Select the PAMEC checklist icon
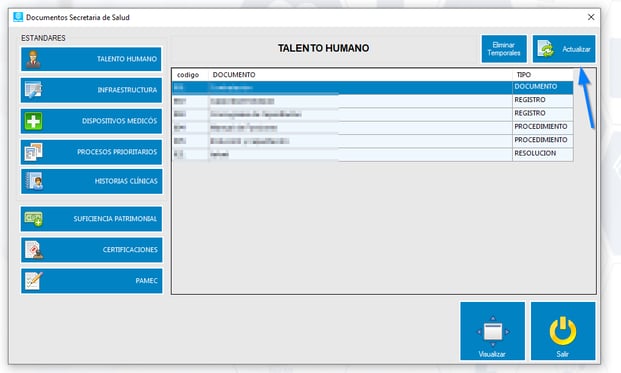The width and height of the screenshot is (621, 373). (33, 281)
